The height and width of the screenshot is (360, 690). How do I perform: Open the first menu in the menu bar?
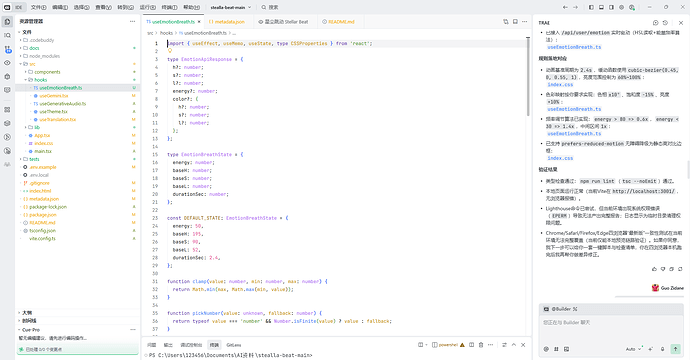tap(38, 7)
